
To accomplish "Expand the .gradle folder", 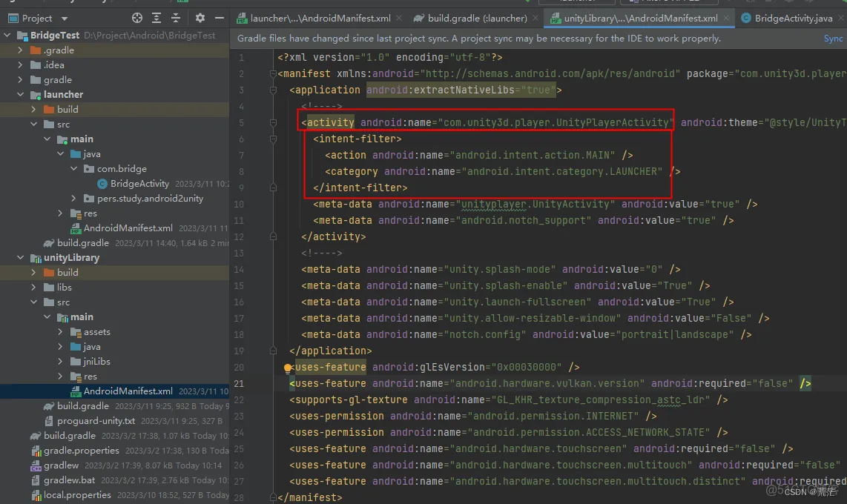I will coord(21,50).
